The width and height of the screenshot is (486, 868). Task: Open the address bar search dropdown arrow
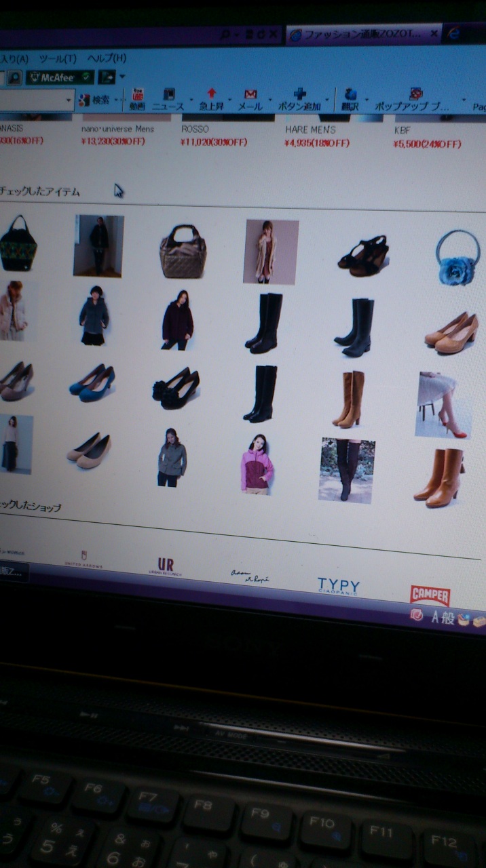point(238,34)
